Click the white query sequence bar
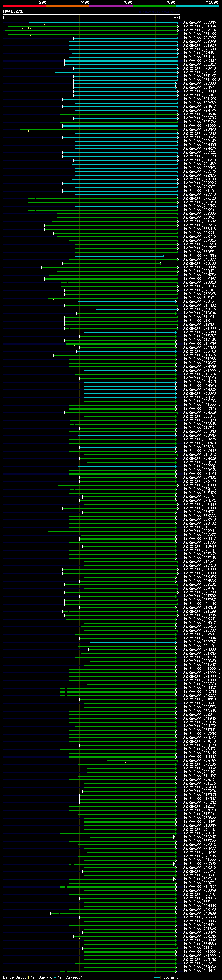Screen dimensions: 222x980 91,15
